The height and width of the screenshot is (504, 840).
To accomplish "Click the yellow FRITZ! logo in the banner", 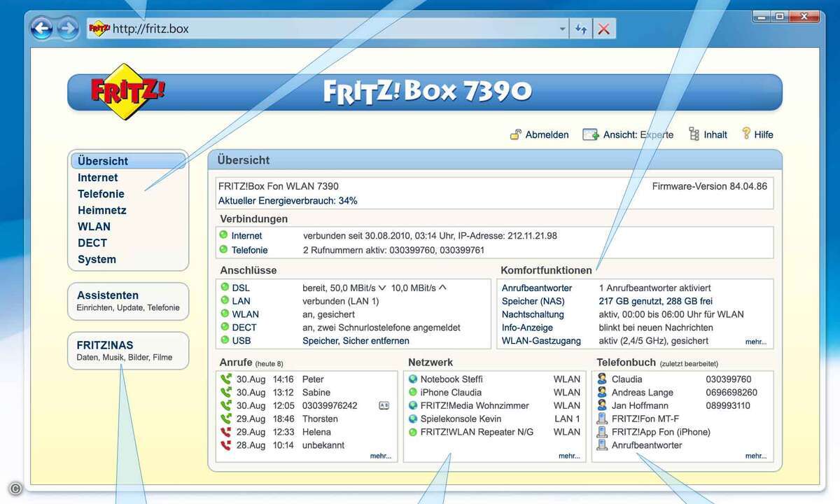I will pos(127,91).
